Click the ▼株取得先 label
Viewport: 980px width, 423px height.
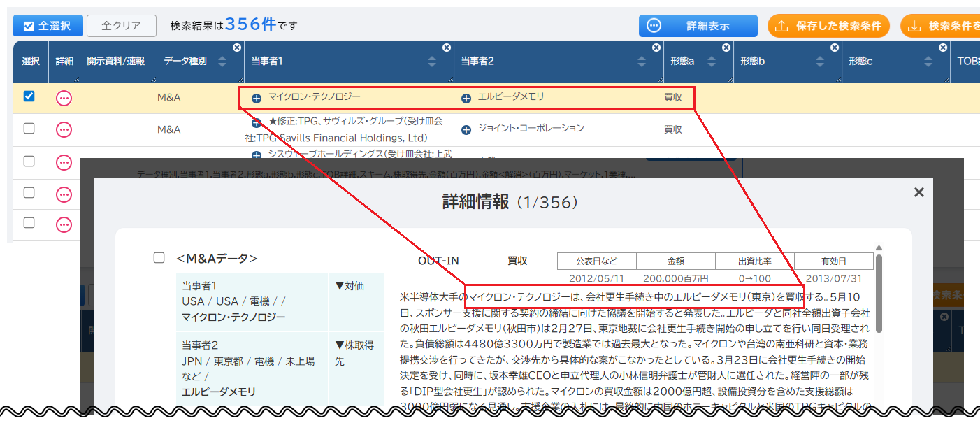[354, 353]
